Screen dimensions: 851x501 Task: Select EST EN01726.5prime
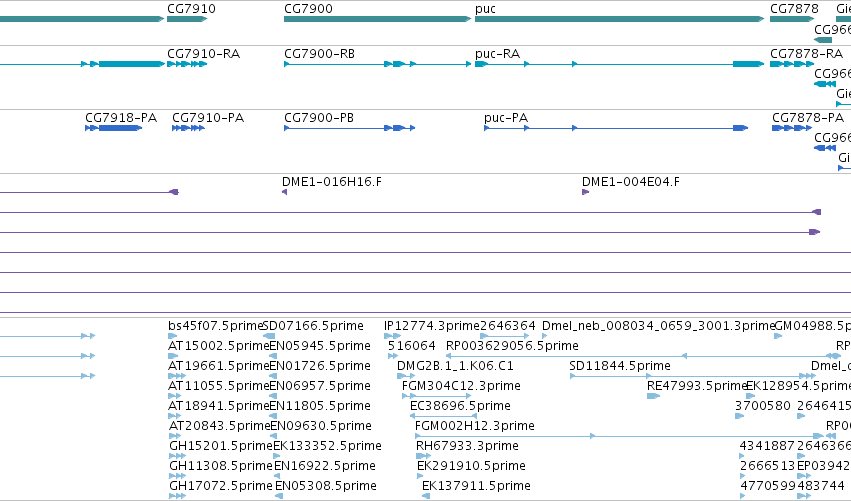(x=320, y=366)
